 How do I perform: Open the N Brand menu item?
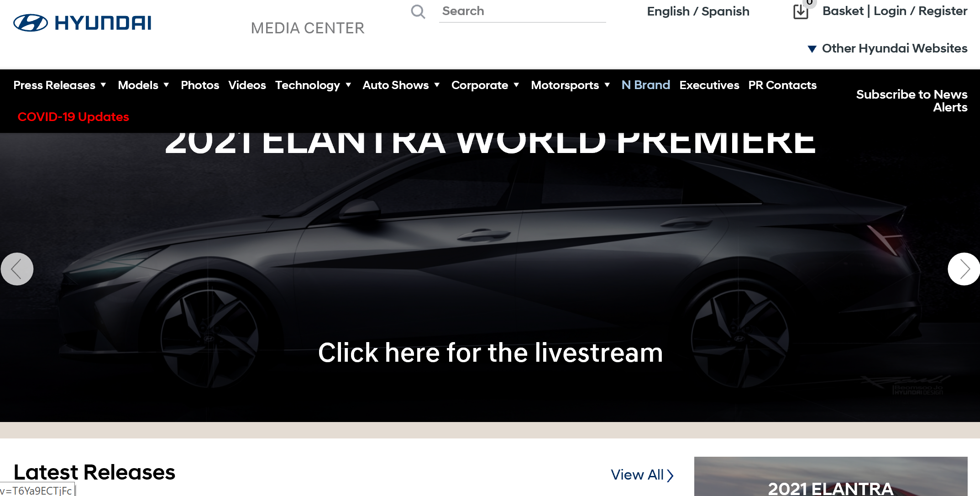tap(645, 85)
